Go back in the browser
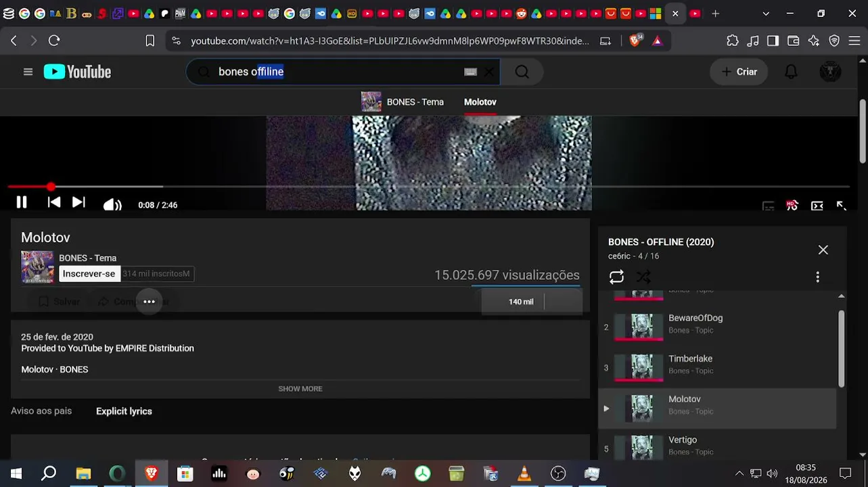 coord(14,41)
